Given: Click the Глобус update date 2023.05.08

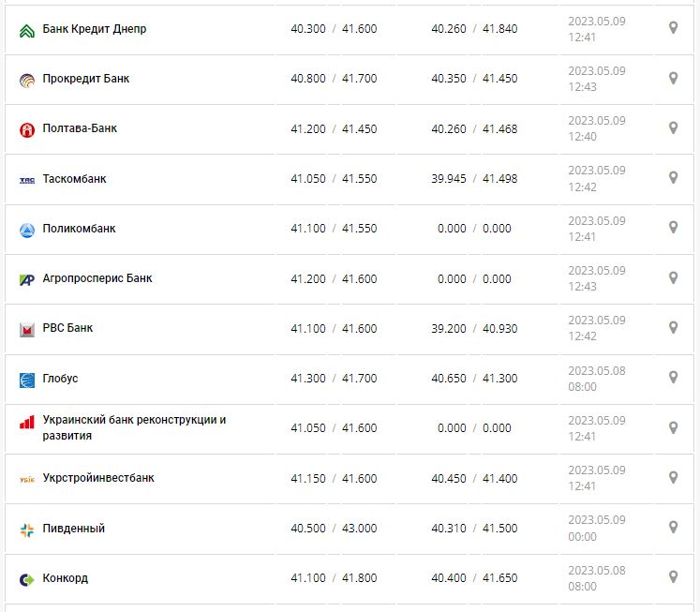Looking at the screenshot, I should 596,370.
